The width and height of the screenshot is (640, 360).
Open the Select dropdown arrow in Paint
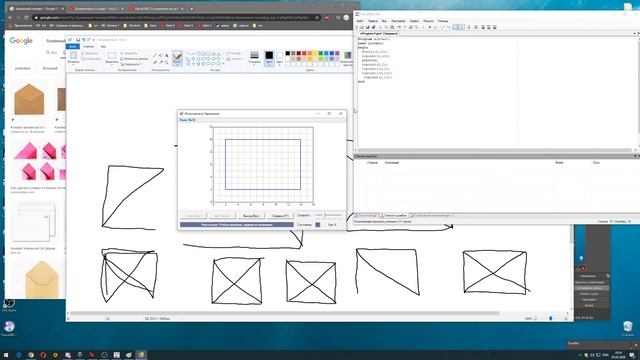(112, 64)
